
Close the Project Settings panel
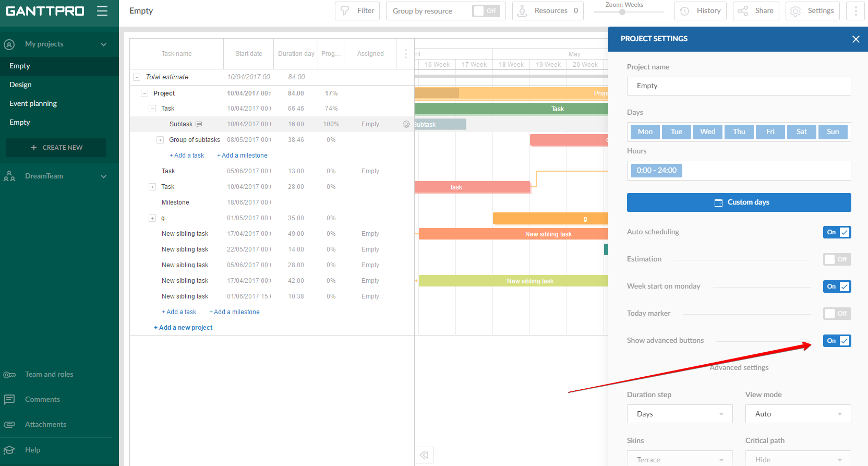tap(855, 39)
